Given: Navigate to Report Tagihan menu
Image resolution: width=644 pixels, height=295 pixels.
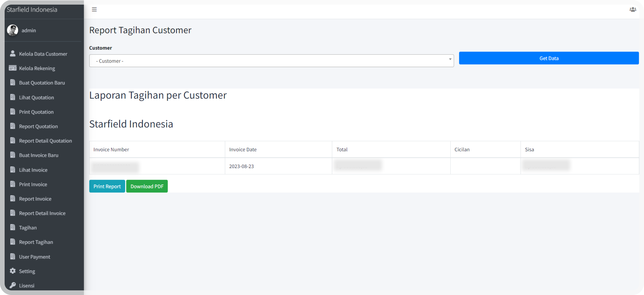Looking at the screenshot, I should point(36,242).
